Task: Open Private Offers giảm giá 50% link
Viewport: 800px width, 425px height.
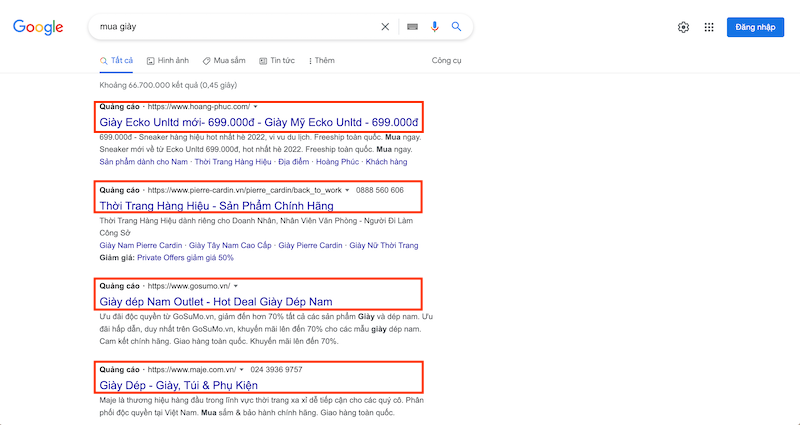Action: tap(185, 258)
